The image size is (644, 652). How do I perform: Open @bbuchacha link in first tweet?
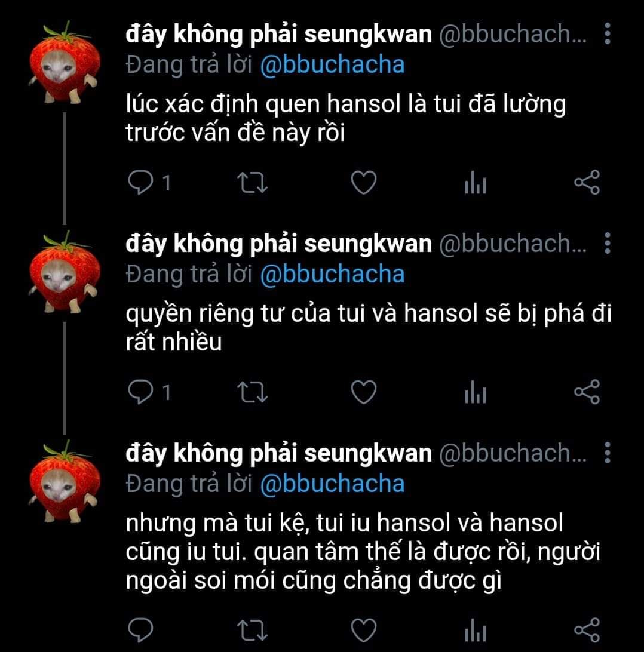[332, 65]
